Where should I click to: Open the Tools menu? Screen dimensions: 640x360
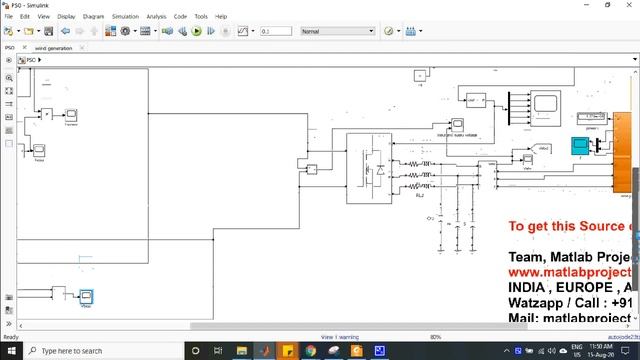201,16
